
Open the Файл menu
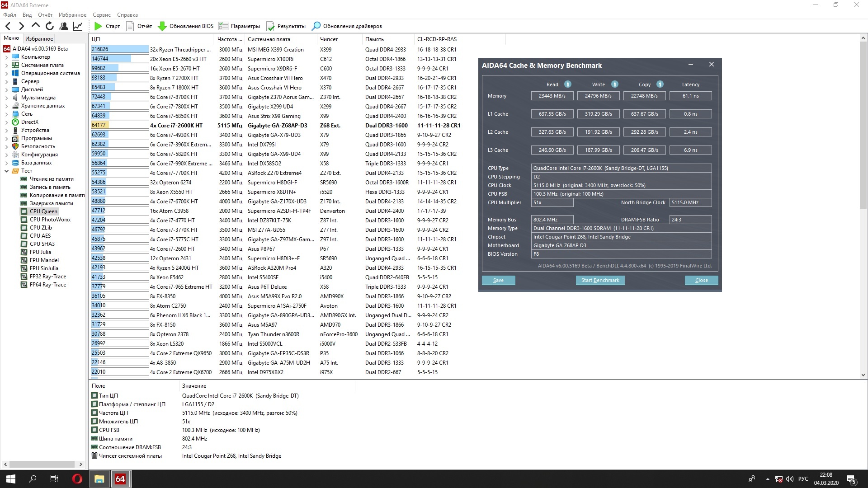(x=9, y=15)
